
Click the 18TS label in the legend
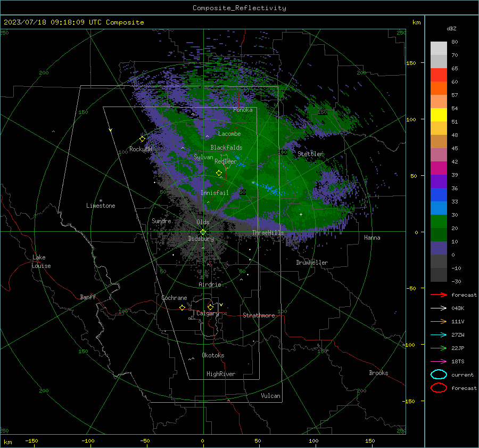(458, 362)
